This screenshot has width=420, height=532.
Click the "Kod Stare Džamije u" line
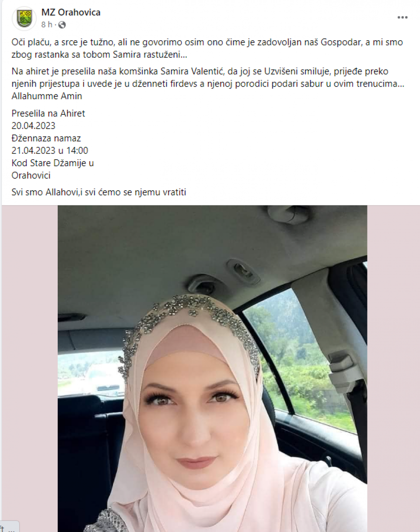click(x=52, y=163)
